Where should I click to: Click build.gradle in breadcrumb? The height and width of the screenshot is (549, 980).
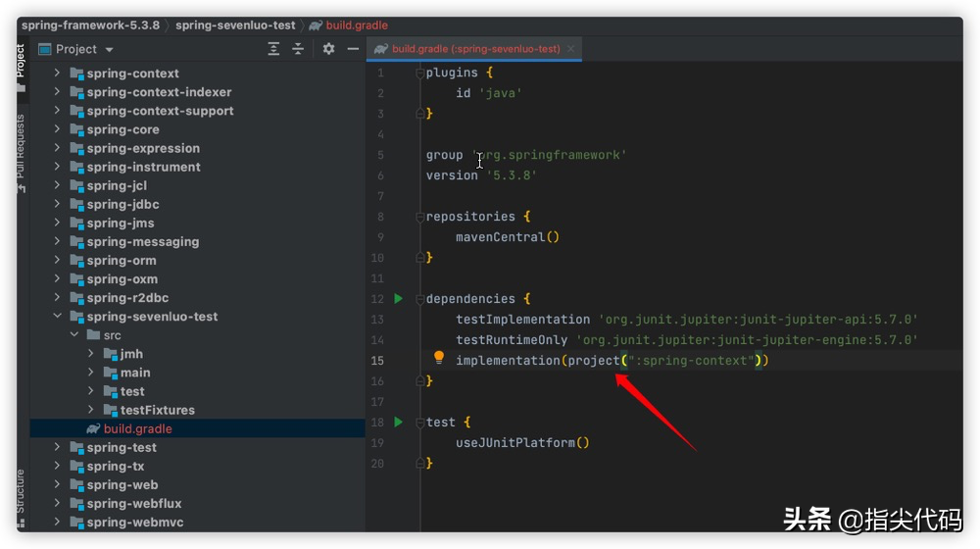click(357, 25)
